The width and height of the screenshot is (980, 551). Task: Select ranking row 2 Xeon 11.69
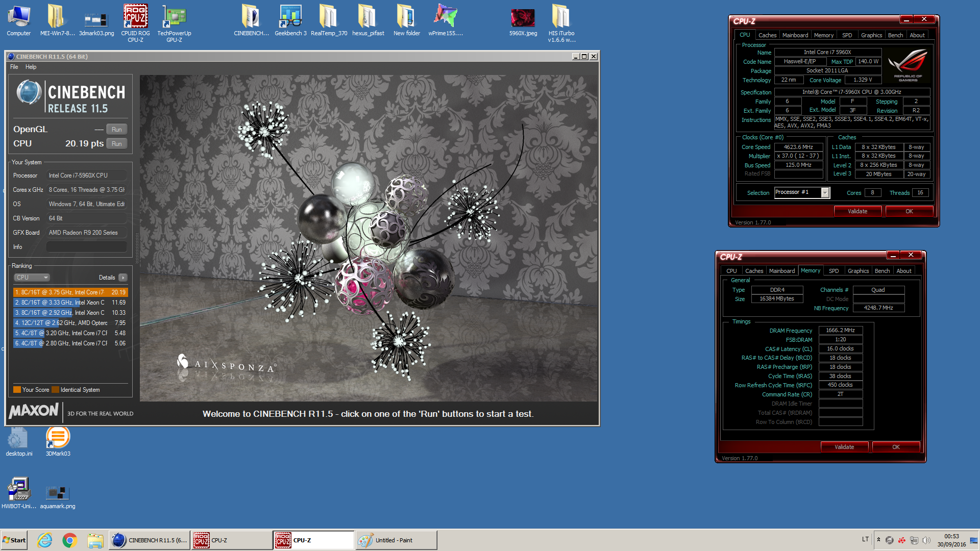[70, 303]
